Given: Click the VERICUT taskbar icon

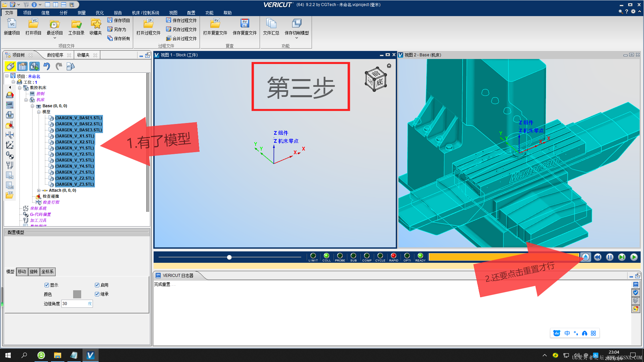Looking at the screenshot, I should coord(90,355).
